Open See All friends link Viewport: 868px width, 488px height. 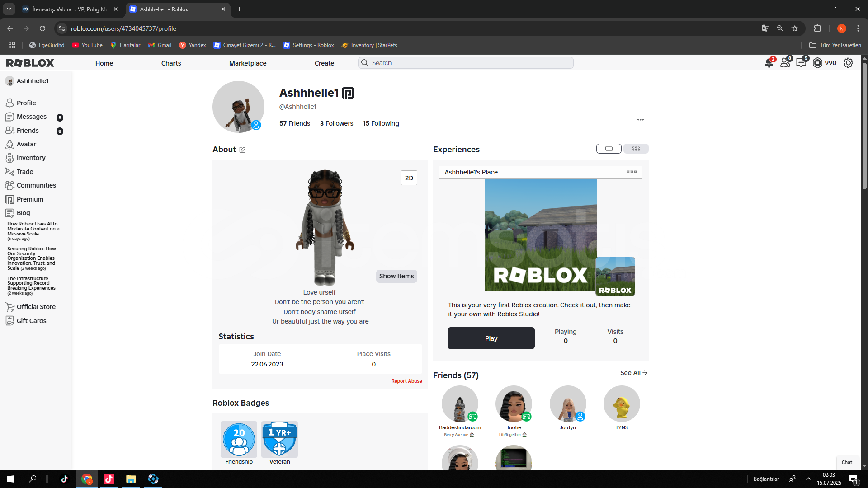tap(634, 373)
